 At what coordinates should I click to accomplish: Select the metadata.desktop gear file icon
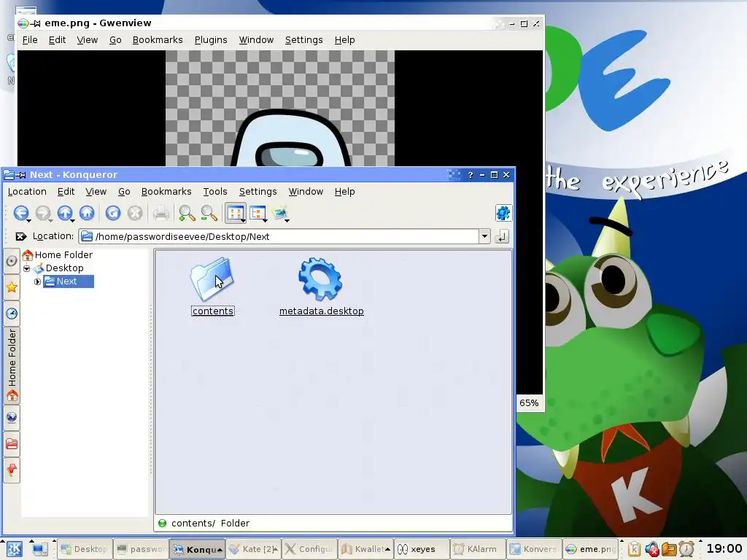[x=321, y=278]
